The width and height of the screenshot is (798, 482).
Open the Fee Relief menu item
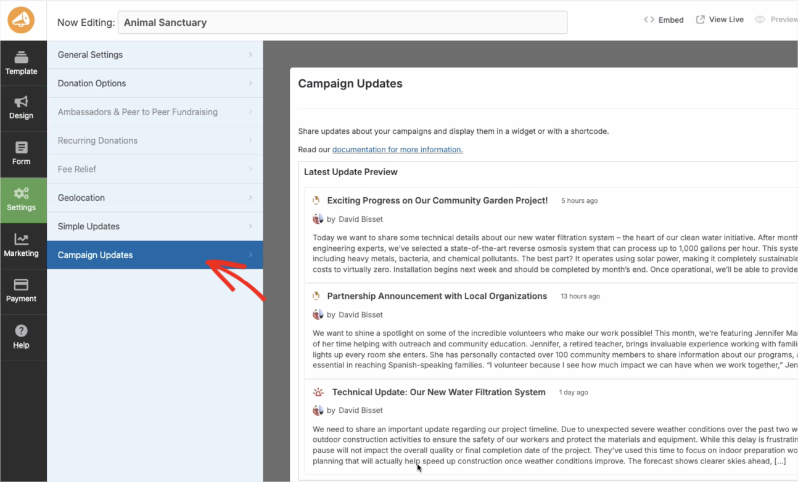tap(78, 169)
